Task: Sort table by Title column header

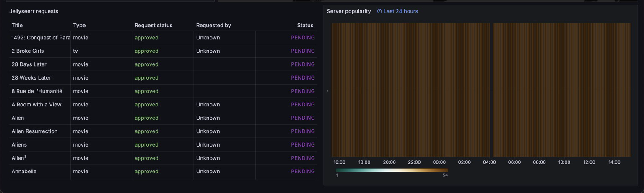Action: 17,25
